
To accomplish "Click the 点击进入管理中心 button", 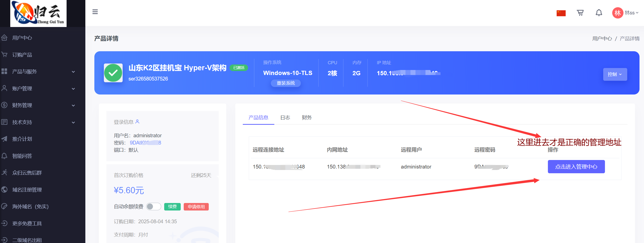I will pyautogui.click(x=576, y=167).
